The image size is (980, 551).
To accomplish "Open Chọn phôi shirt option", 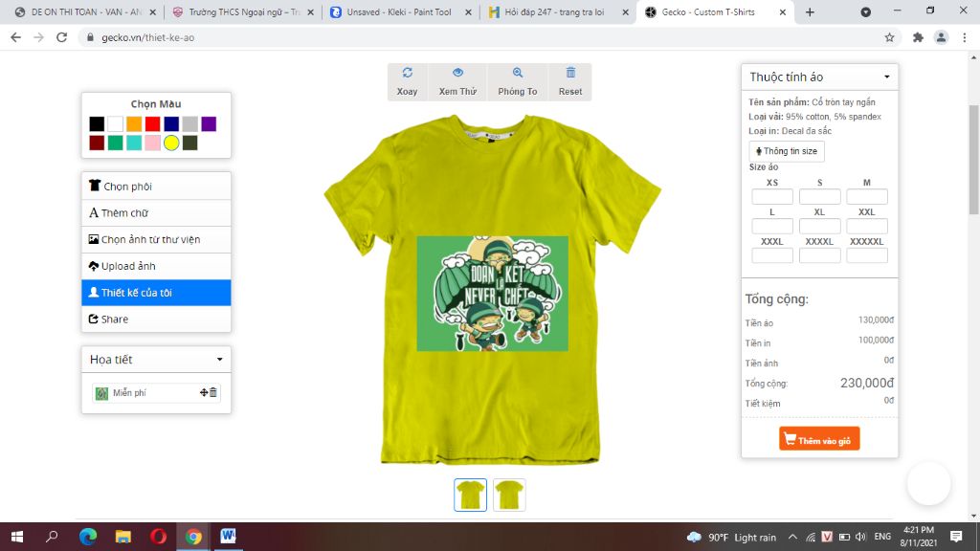I will [x=156, y=187].
